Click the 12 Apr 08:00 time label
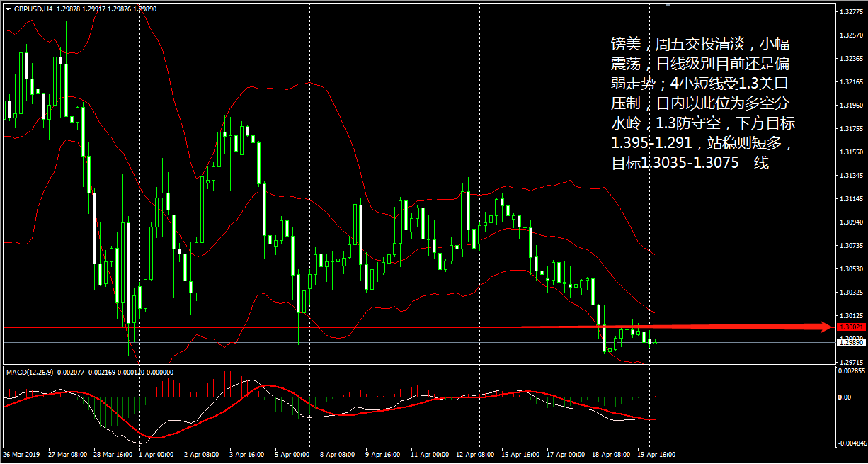 coord(474,455)
